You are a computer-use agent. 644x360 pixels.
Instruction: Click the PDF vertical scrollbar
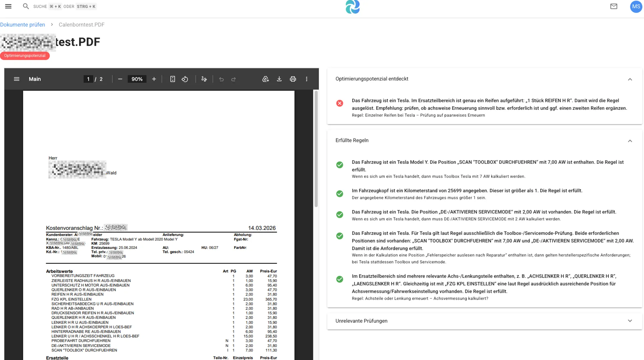click(x=316, y=150)
